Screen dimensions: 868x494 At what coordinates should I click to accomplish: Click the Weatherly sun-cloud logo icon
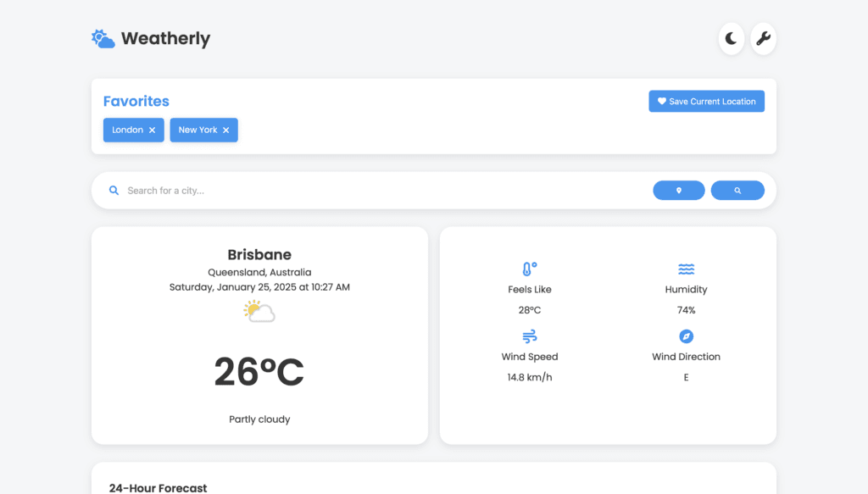103,39
